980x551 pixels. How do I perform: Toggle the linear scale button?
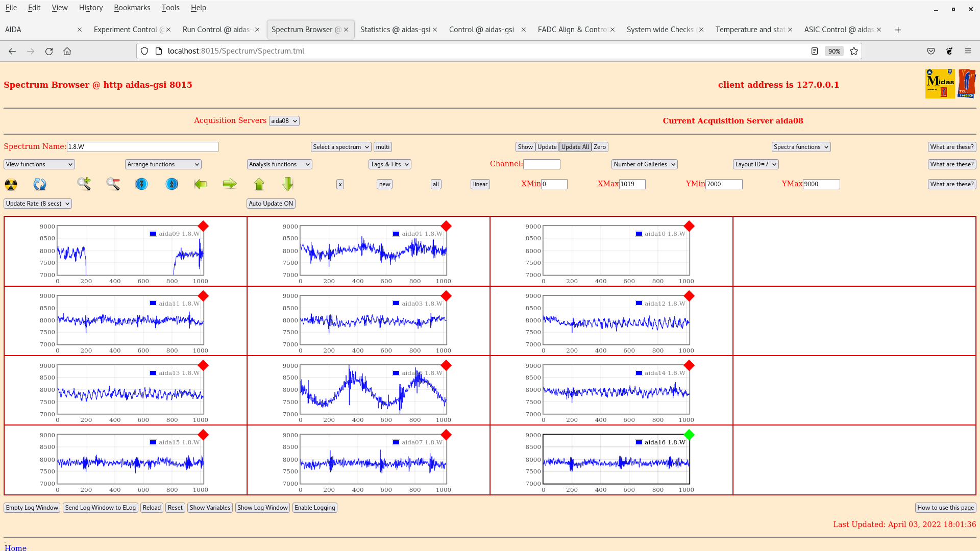click(x=480, y=184)
